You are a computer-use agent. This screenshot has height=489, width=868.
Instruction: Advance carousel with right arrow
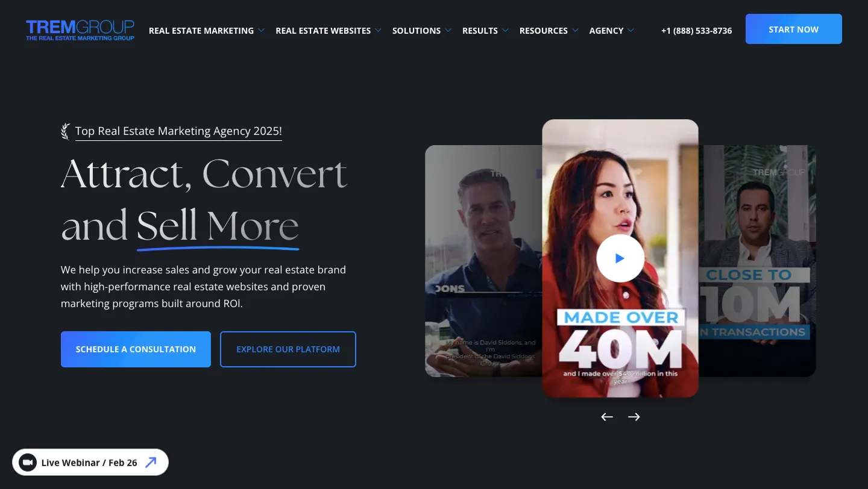(634, 417)
